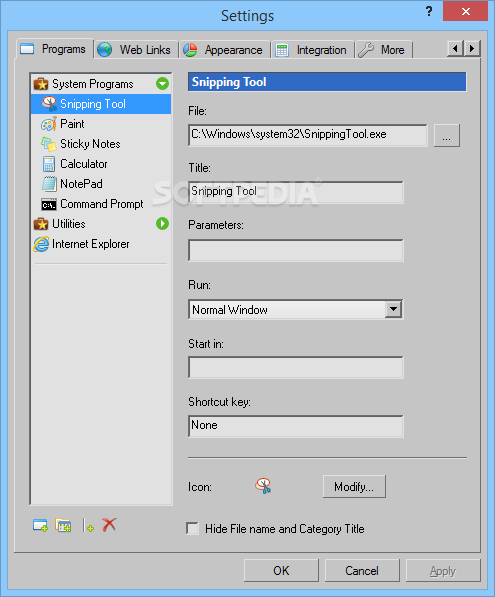Screen dimensions: 495x597
Task: Select NotePad in the list
Action: click(101, 184)
